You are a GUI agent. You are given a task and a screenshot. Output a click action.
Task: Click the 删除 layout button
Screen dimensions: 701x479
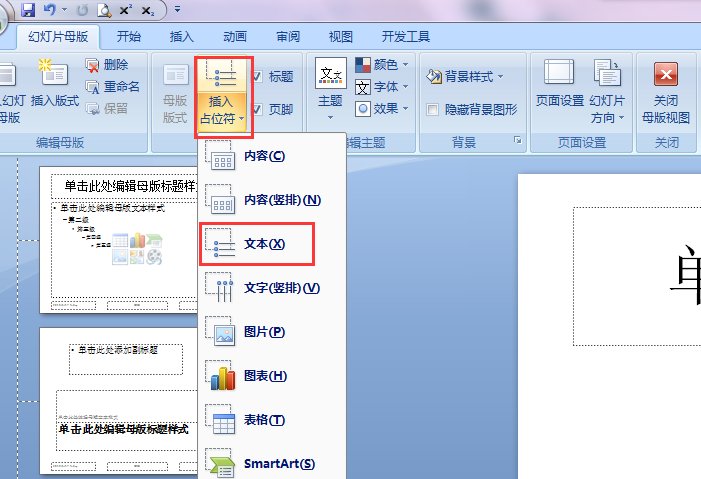pyautogui.click(x=107, y=65)
